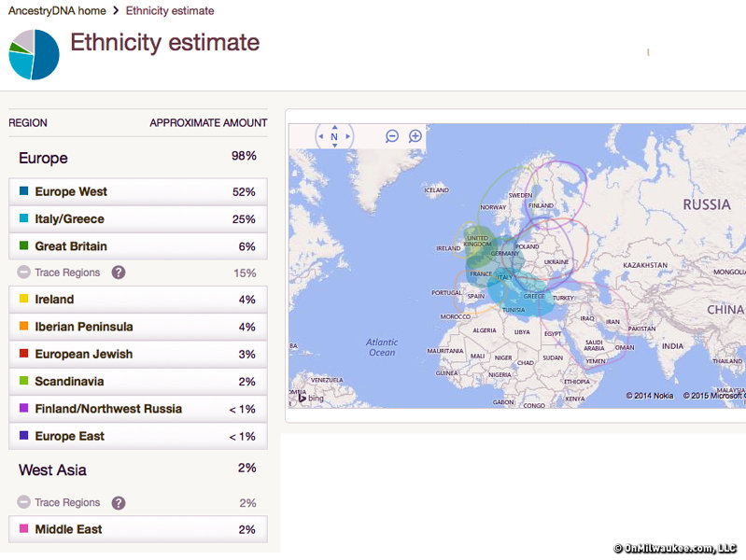The image size is (746, 560).
Task: Click the CHINA label on the map
Action: (725, 310)
